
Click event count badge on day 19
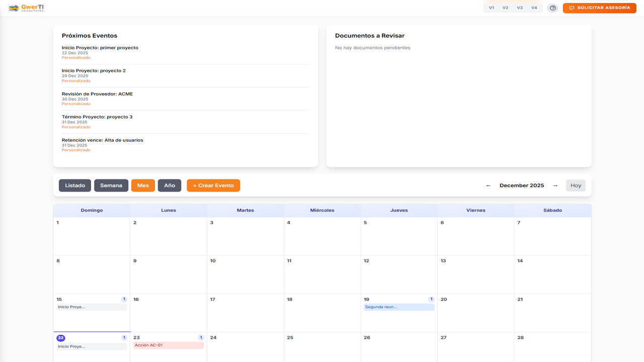point(431,299)
